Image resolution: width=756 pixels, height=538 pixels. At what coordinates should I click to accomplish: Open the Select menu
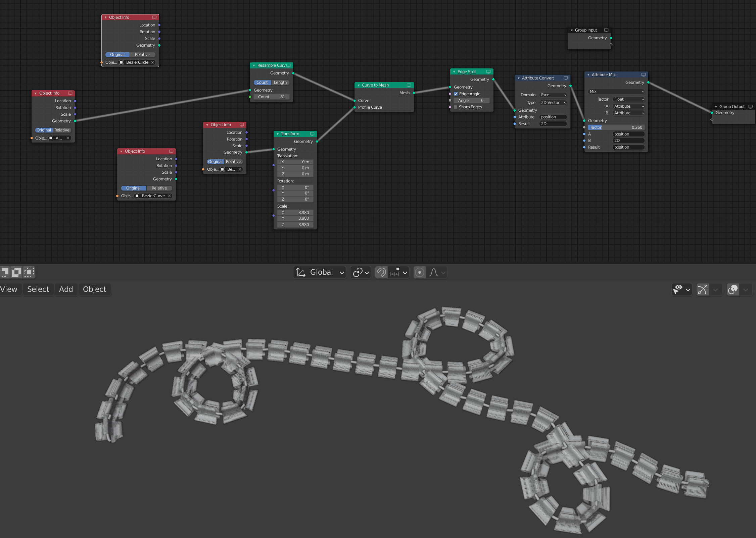click(x=38, y=289)
